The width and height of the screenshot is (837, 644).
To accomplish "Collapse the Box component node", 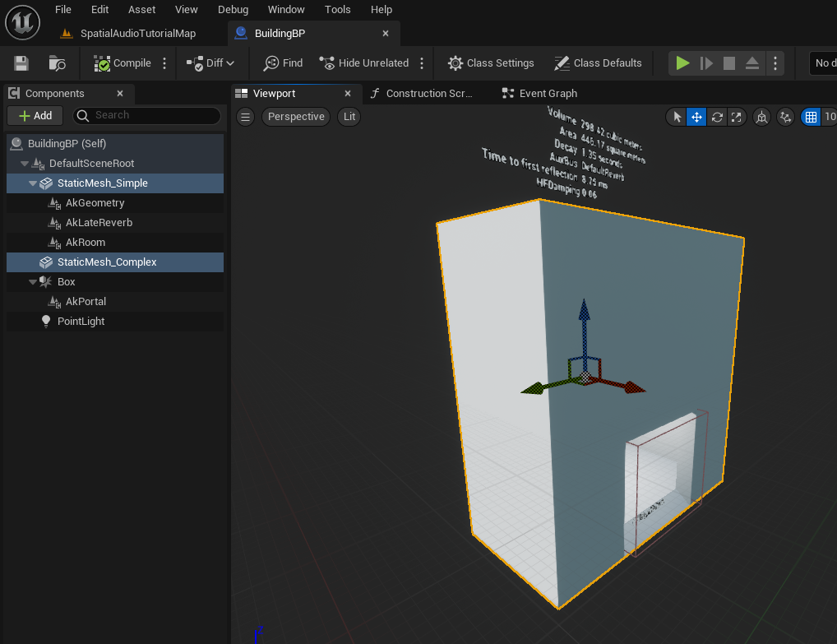I will point(33,282).
